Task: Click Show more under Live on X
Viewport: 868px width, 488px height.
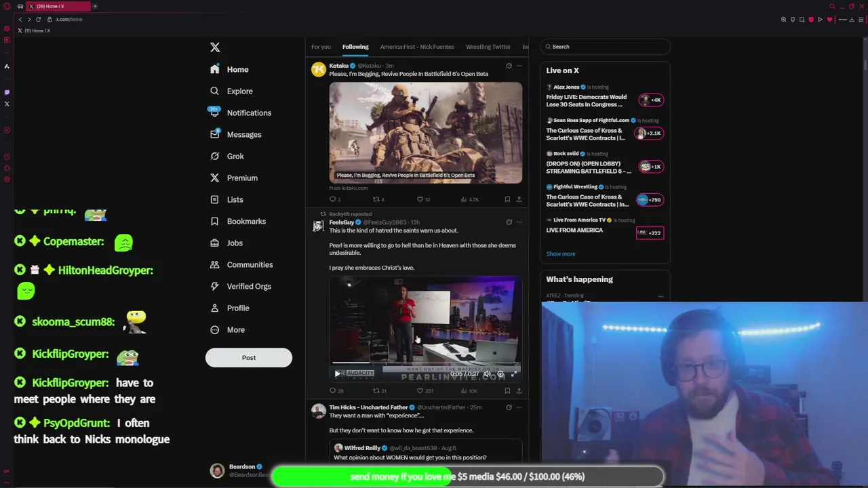Action: tap(561, 254)
